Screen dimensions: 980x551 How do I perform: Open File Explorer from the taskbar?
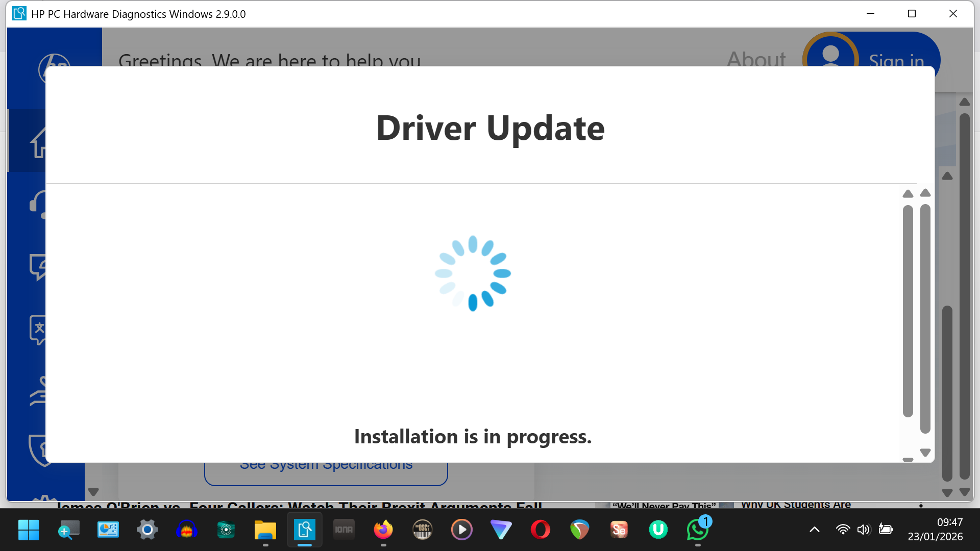(x=265, y=530)
